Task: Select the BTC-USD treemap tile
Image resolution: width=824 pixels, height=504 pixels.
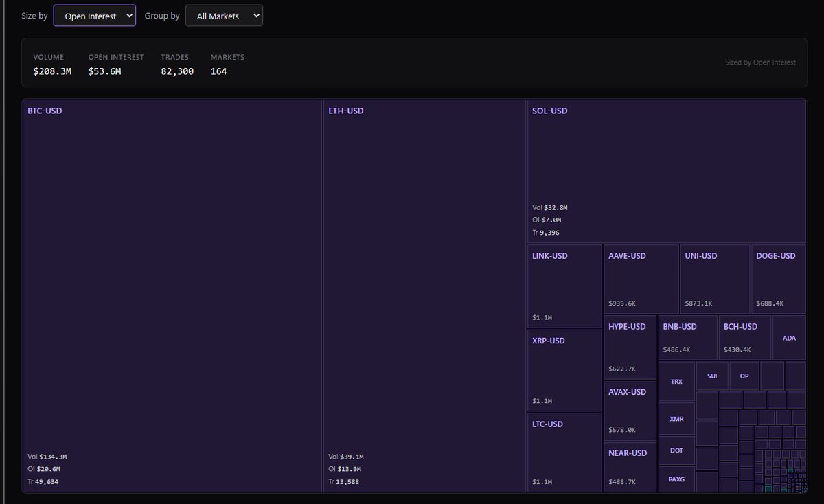Action: click(x=172, y=296)
